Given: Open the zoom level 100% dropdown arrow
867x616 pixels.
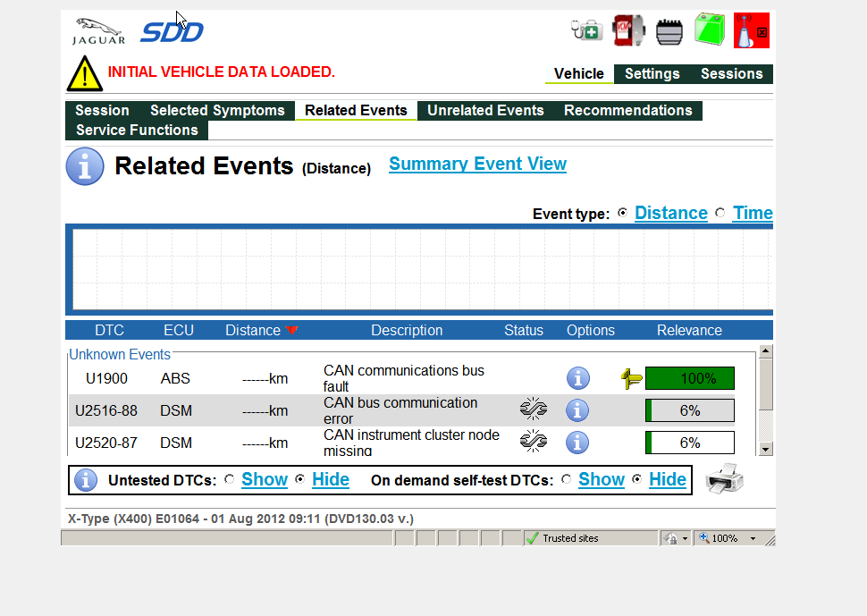Looking at the screenshot, I should [753, 538].
